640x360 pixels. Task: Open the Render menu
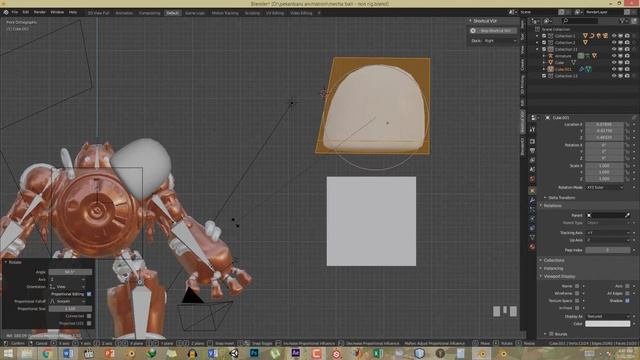[40, 12]
